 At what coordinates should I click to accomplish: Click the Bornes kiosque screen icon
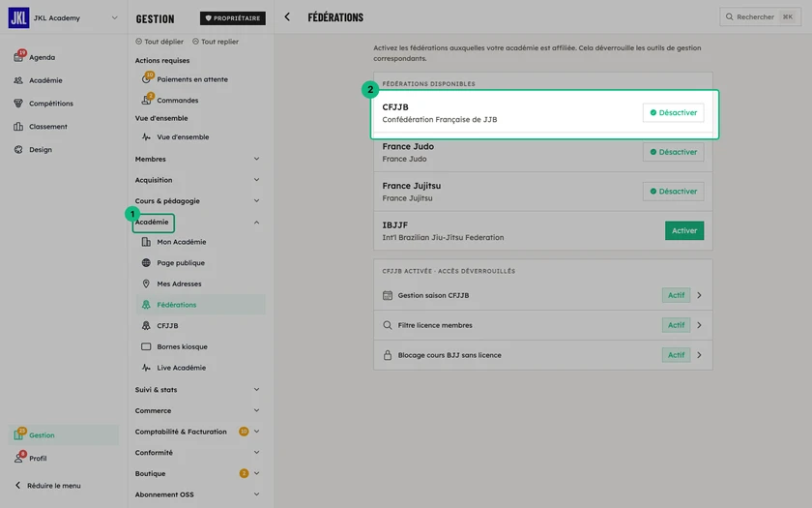146,346
